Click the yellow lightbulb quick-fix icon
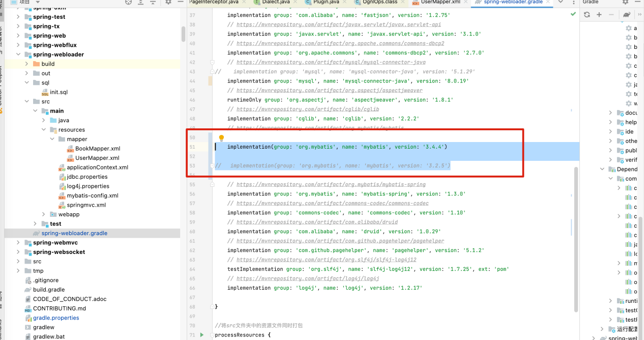The image size is (644, 340). [221, 138]
